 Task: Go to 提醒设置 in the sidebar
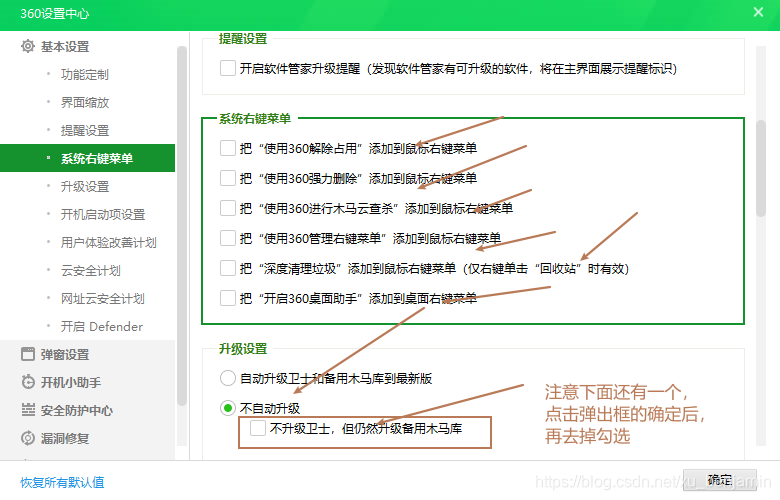click(x=85, y=130)
